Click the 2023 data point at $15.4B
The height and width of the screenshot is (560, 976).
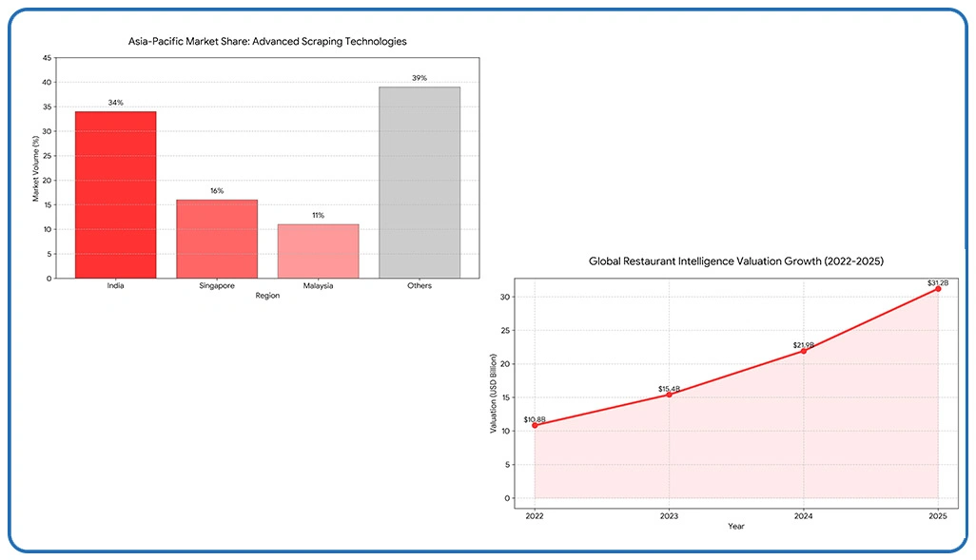click(669, 395)
